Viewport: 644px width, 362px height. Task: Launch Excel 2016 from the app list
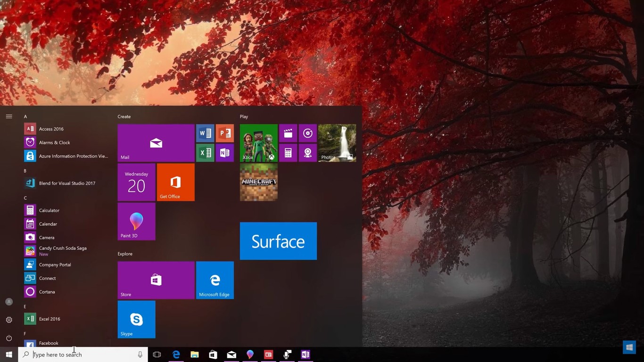66,319
